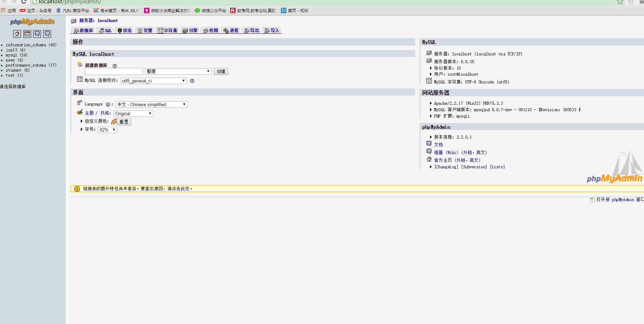Open the 整理 collation dropdown
This screenshot has height=324, width=644.
tap(178, 72)
